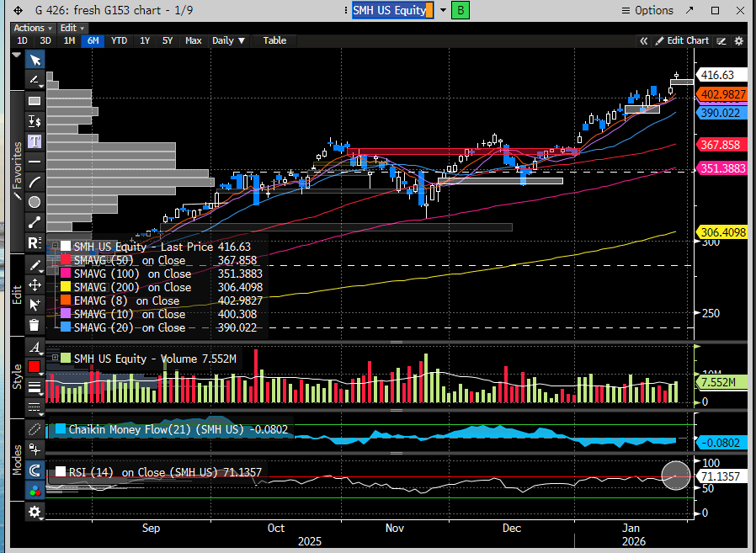Click the Edit Chart button

[x=682, y=41]
